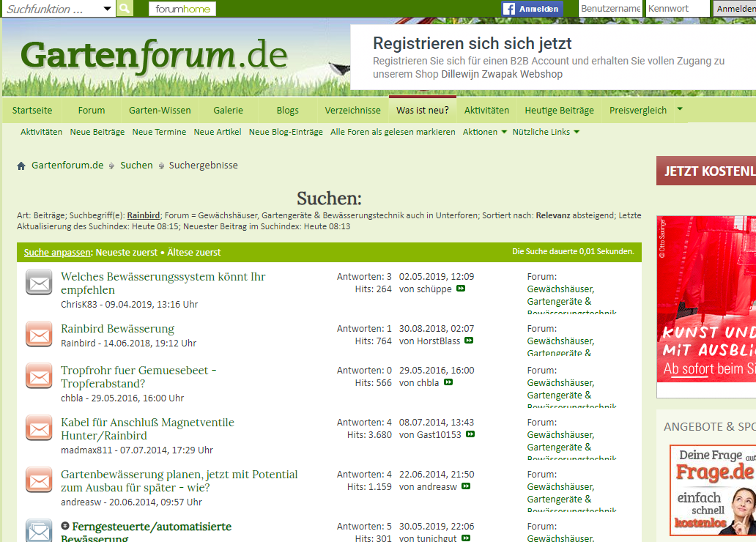Go to last post by Gast10153 icon
Screen dimensions: 756x542
470,434
